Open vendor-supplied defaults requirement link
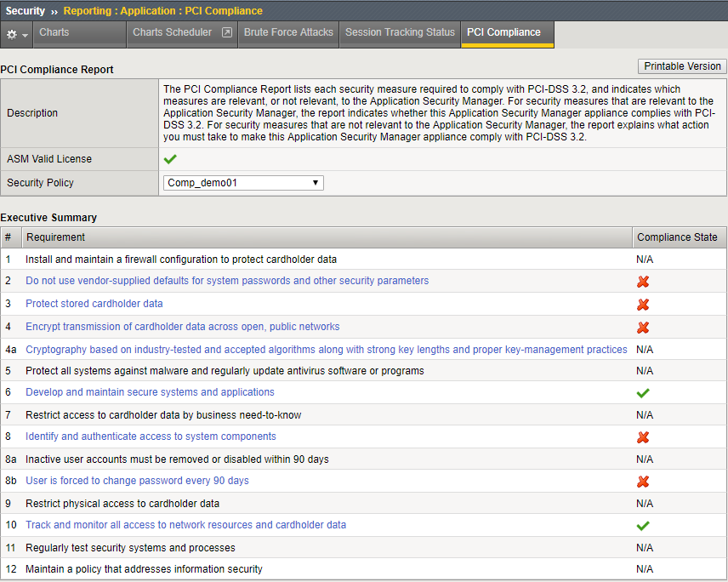728x582 pixels. click(227, 281)
